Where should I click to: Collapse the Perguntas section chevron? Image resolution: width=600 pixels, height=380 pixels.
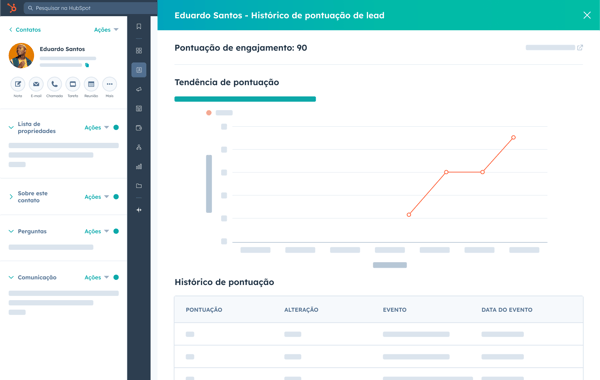coord(11,231)
